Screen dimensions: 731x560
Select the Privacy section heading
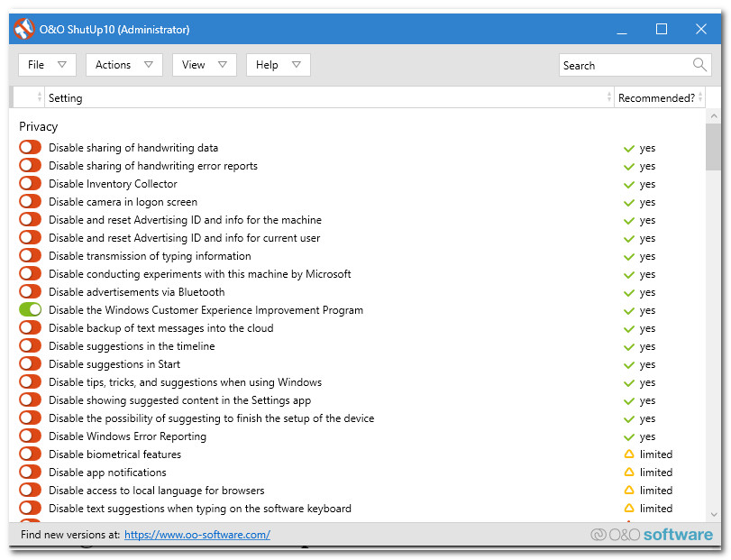click(x=38, y=126)
